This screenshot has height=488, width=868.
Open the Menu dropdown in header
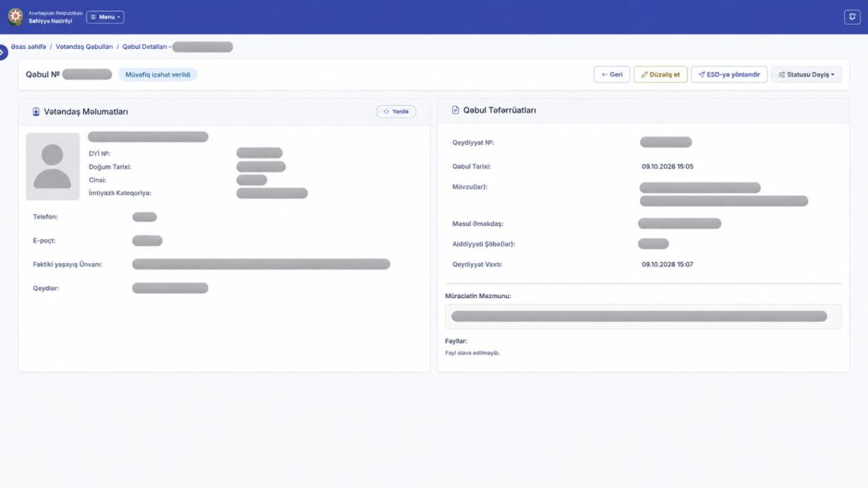pos(105,17)
